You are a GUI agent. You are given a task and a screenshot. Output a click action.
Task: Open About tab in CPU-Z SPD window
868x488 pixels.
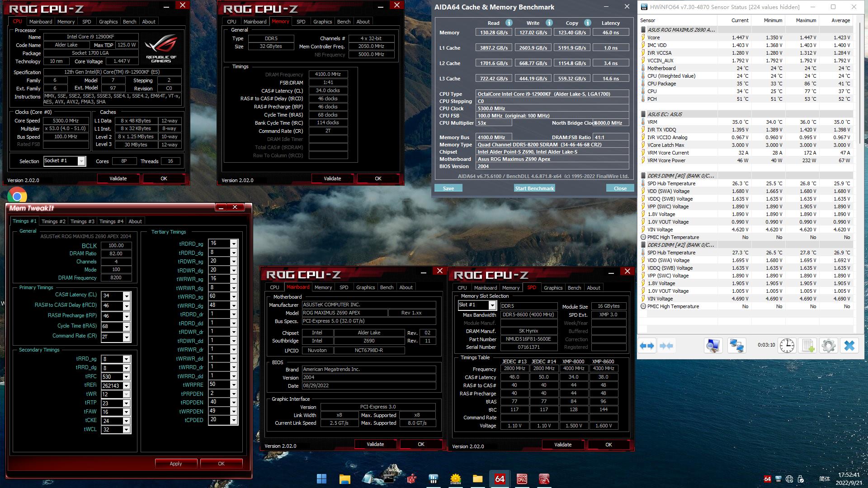[594, 288]
